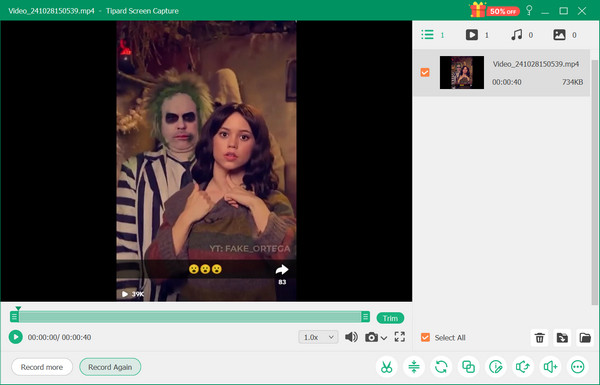Mute the playback volume
This screenshot has height=385, width=600.
pyautogui.click(x=351, y=337)
